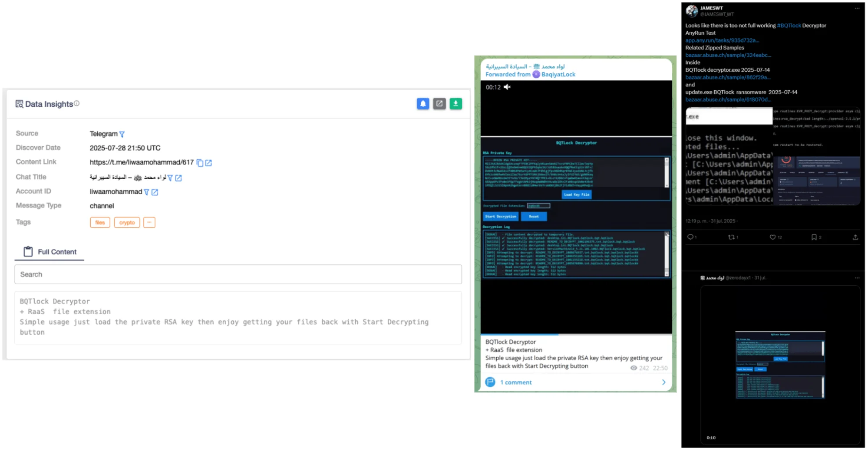Click the share icon on JAMESWT tweet
Image resolution: width=868 pixels, height=451 pixels.
tap(855, 237)
